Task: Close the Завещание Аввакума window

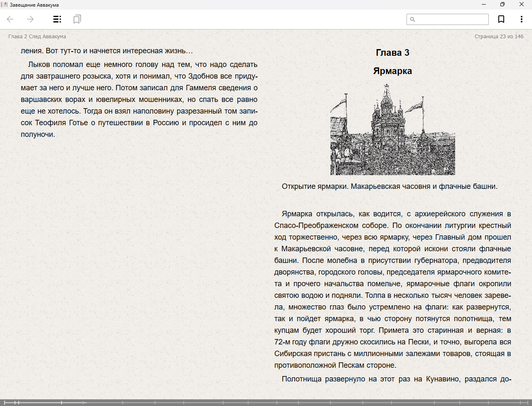Action: (x=521, y=5)
